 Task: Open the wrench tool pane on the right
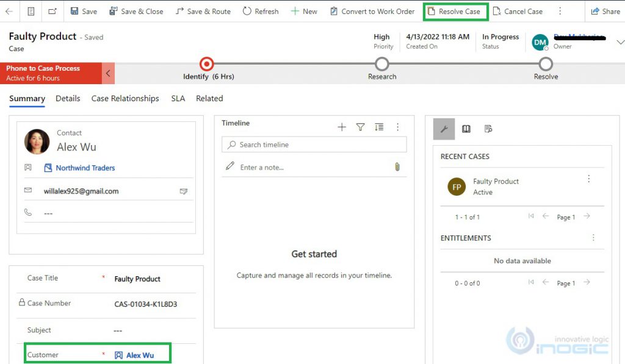click(x=444, y=129)
